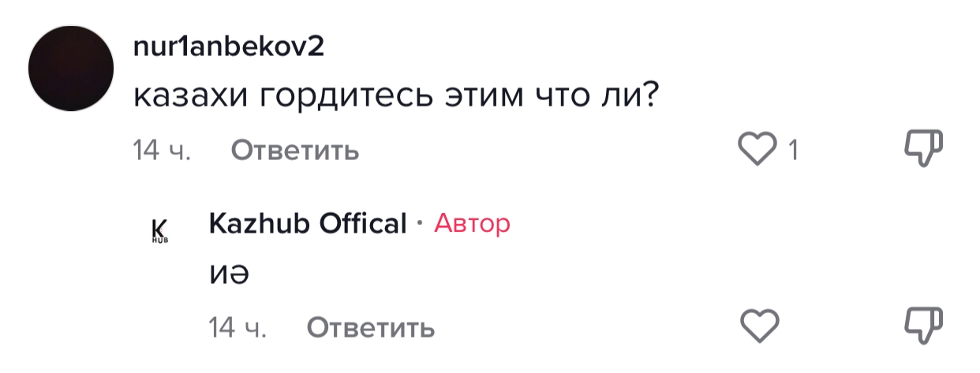
Task: Click the nur1anbekov2 username
Action: [228, 47]
